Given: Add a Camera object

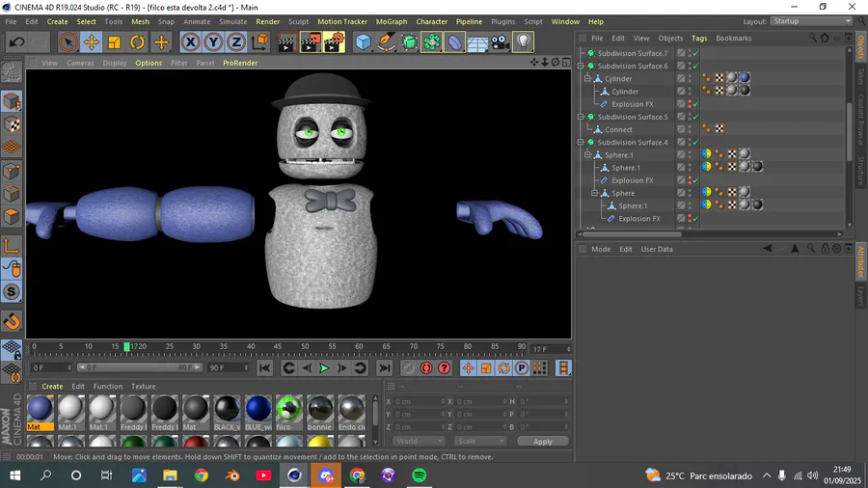Looking at the screenshot, I should point(500,42).
